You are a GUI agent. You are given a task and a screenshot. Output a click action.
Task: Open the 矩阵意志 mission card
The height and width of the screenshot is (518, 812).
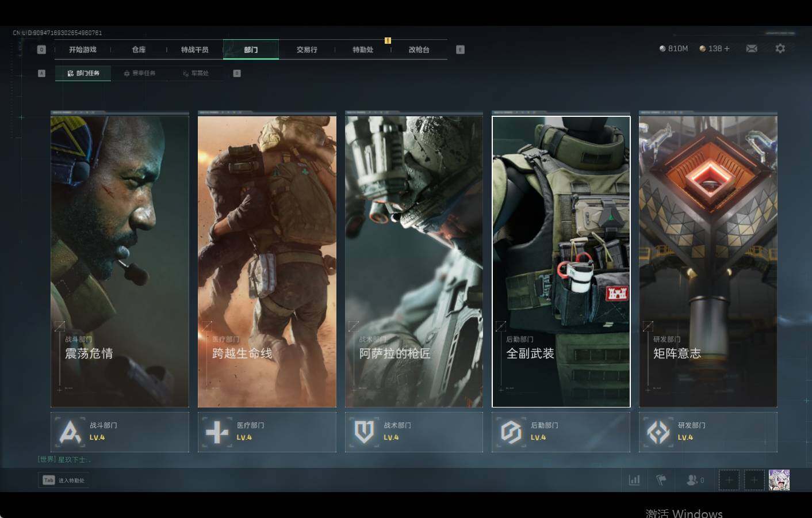[708, 261]
